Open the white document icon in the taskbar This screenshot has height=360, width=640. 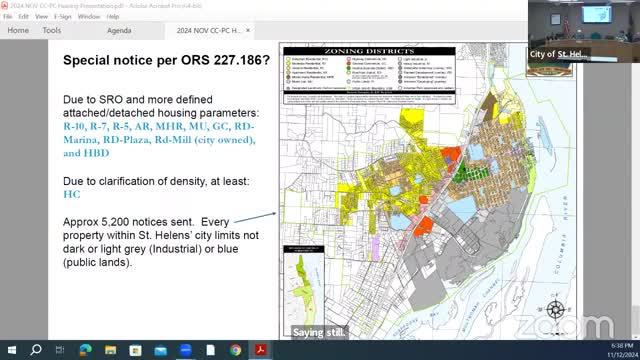click(211, 350)
